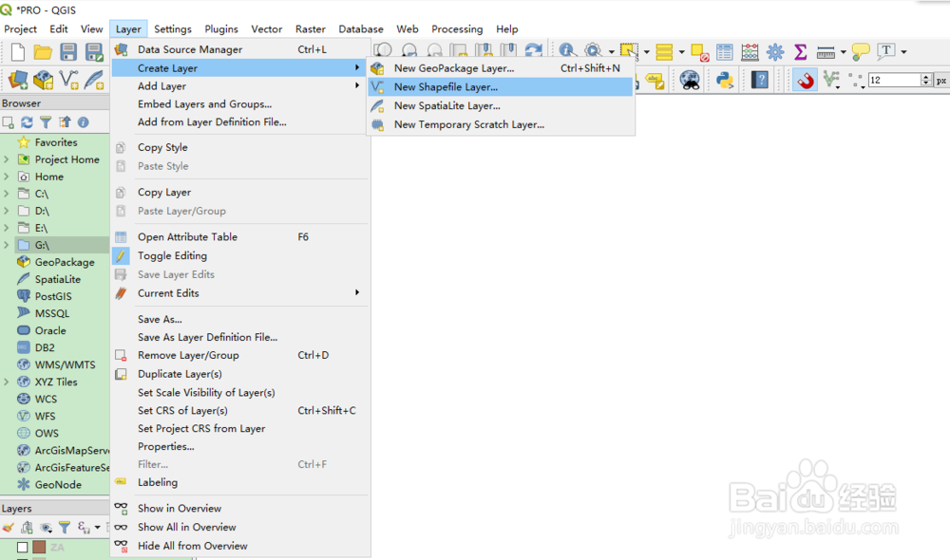The height and width of the screenshot is (560, 950).
Task: Click the snapping tolerance value field
Action: point(894,80)
